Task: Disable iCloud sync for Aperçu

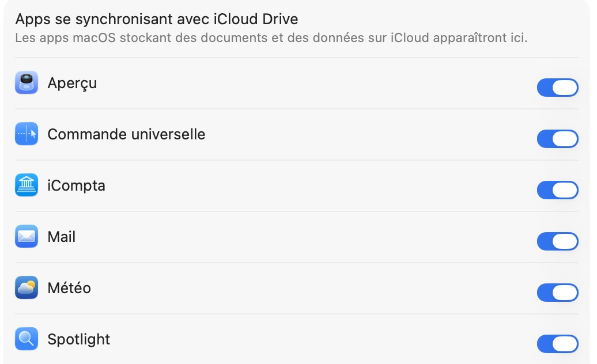Action: tap(557, 88)
